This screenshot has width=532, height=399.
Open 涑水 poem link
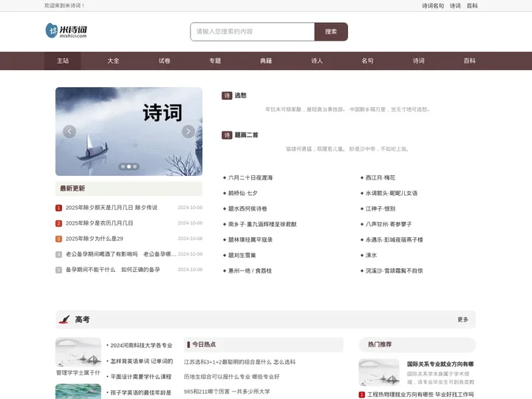pos(371,256)
